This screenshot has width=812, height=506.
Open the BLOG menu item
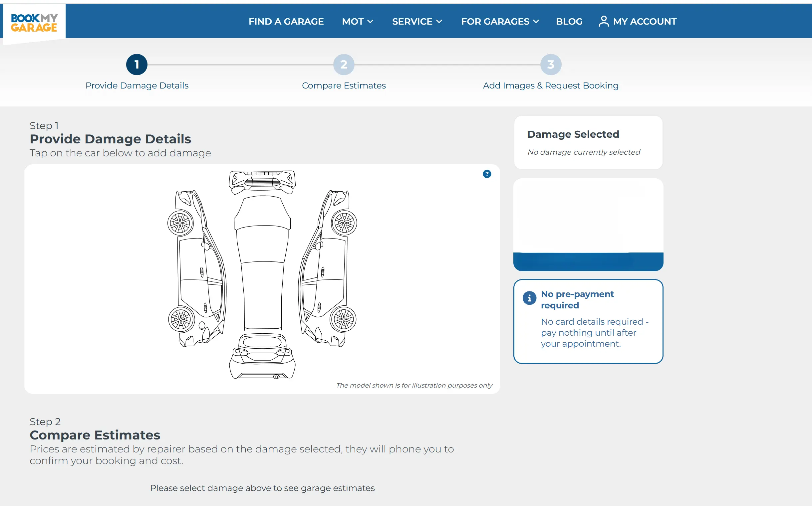coord(569,21)
